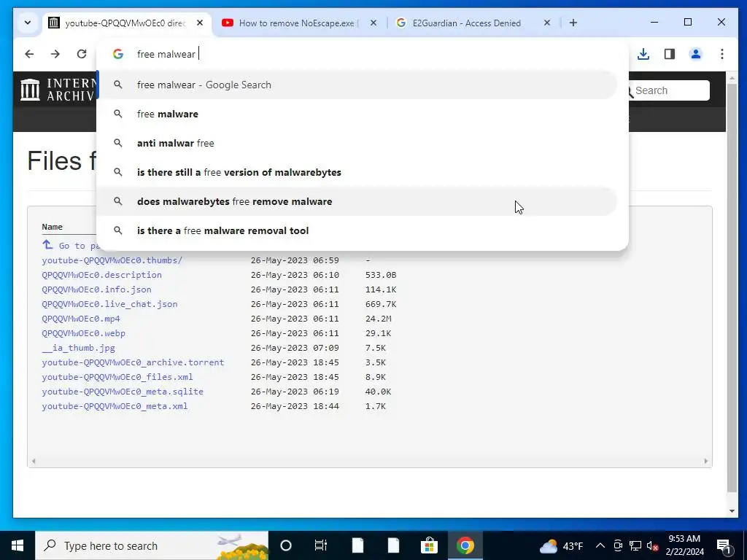Open youtube-QPQQVMwOEc0.thumbs/ folder link

112,260
